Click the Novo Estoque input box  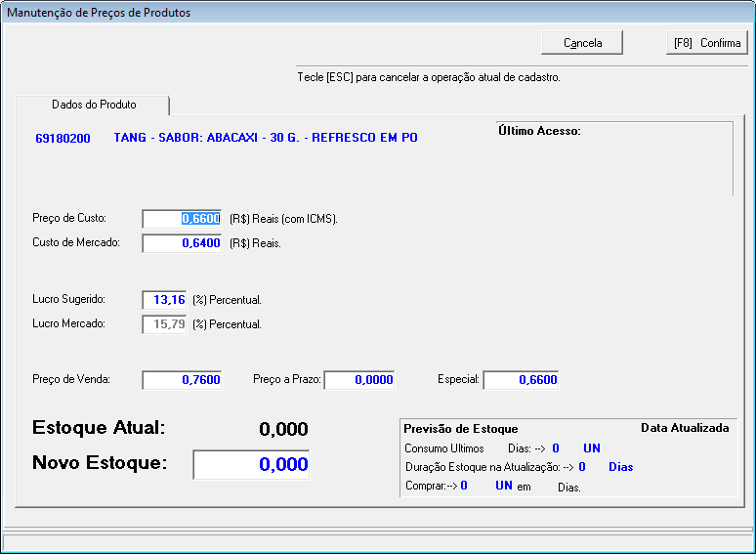(x=251, y=465)
